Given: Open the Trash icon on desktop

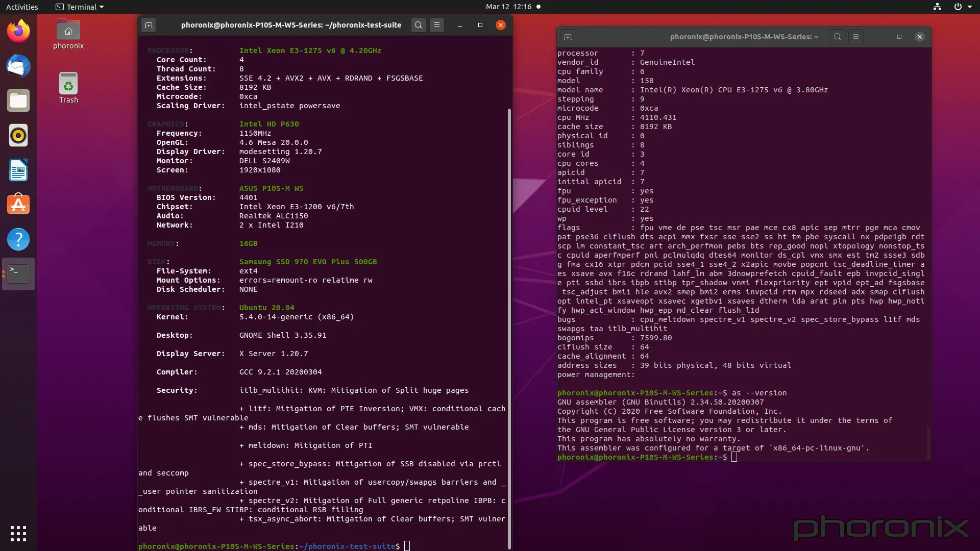Looking at the screenshot, I should point(68,88).
